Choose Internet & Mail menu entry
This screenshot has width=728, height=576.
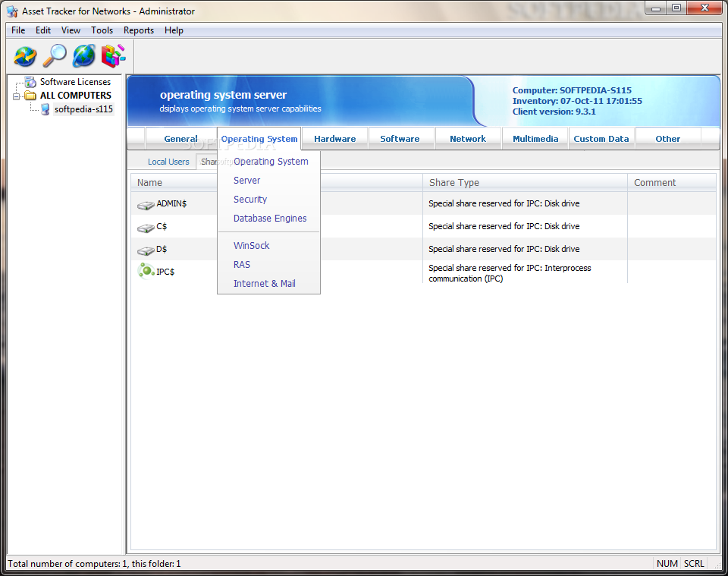tap(264, 284)
